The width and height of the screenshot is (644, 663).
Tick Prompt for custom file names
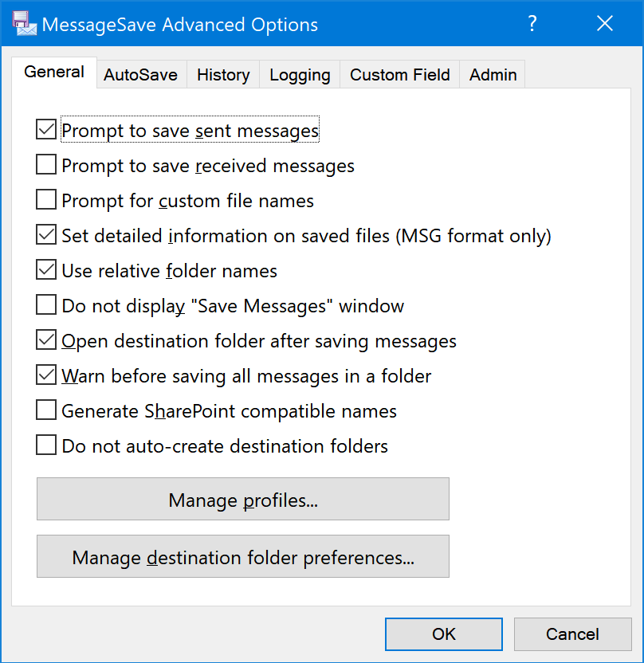(46, 199)
